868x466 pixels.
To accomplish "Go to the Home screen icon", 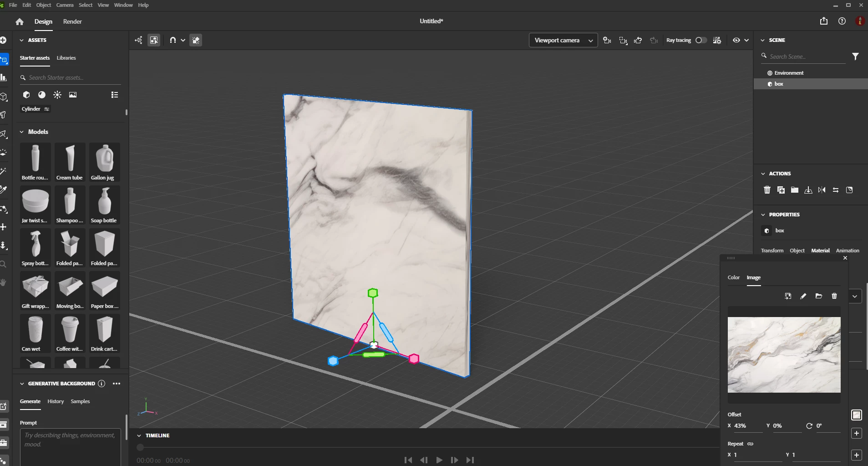I will pyautogui.click(x=19, y=21).
